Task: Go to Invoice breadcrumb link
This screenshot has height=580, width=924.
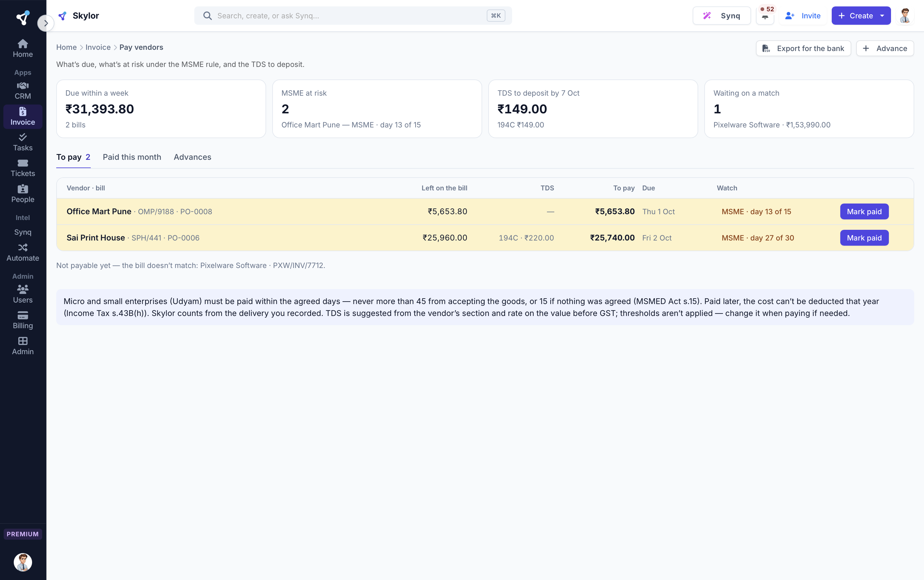Action: [98, 47]
